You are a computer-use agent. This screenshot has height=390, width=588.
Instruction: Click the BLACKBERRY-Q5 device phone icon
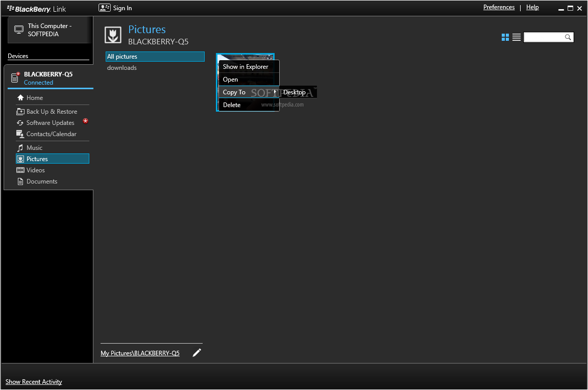[15, 77]
